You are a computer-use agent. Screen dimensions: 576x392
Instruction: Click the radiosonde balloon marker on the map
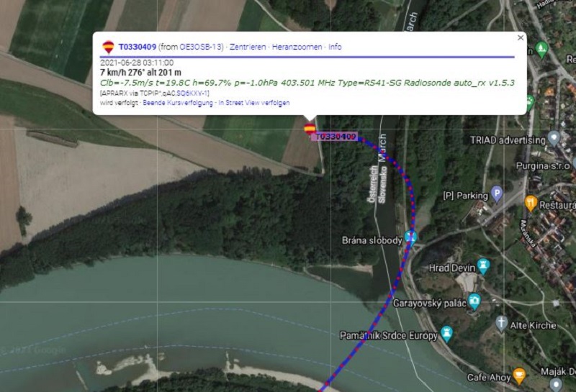(x=310, y=129)
